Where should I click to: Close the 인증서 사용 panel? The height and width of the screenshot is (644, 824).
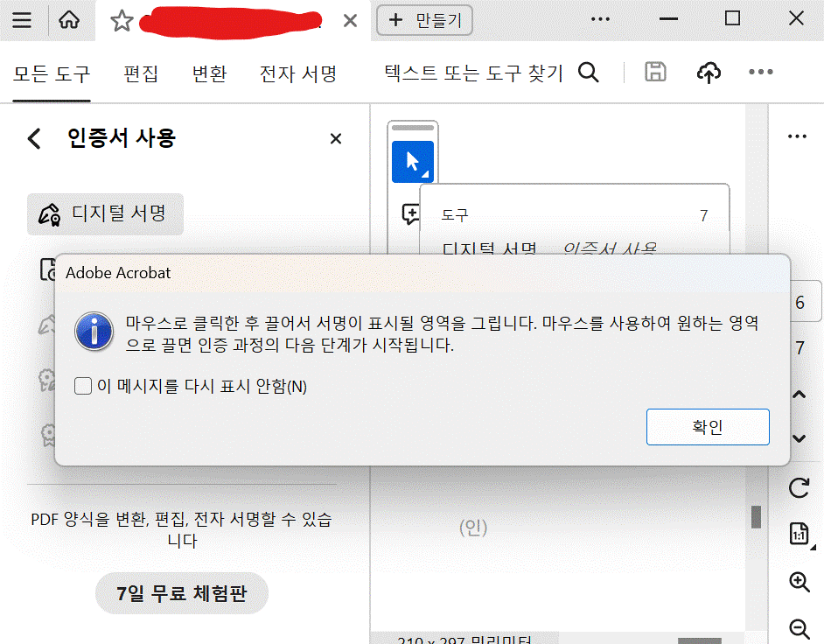click(x=336, y=139)
